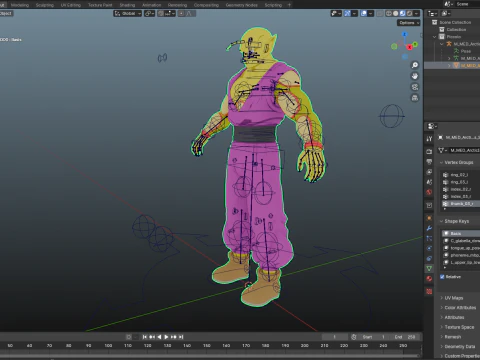Viewport: 480px width, 360px height.
Task: Switch to rendered viewport shading
Action: [409, 13]
